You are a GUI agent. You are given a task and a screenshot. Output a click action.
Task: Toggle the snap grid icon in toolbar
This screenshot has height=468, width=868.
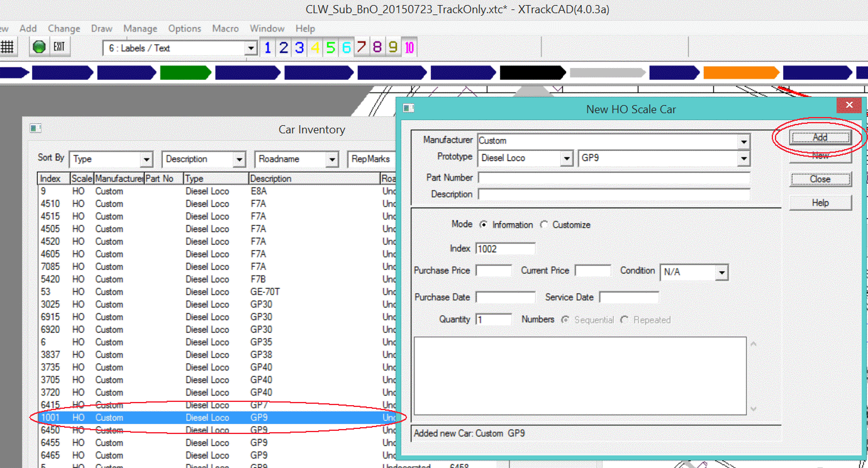[x=8, y=47]
